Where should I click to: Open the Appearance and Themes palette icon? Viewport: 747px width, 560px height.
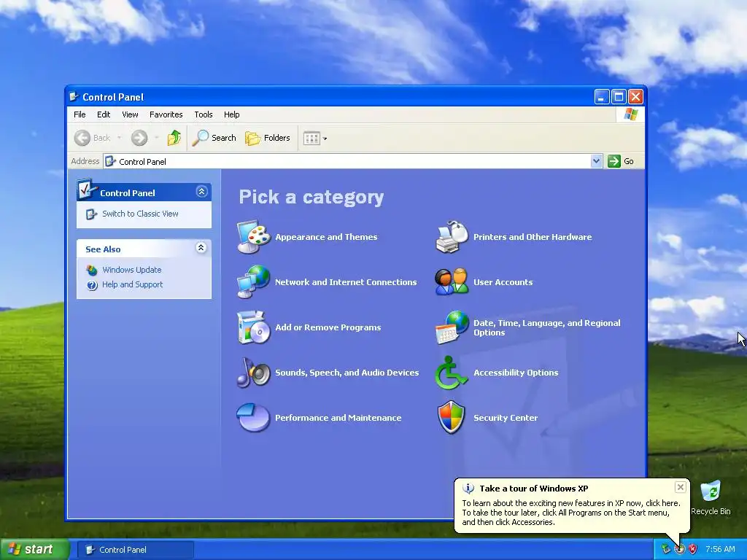254,237
